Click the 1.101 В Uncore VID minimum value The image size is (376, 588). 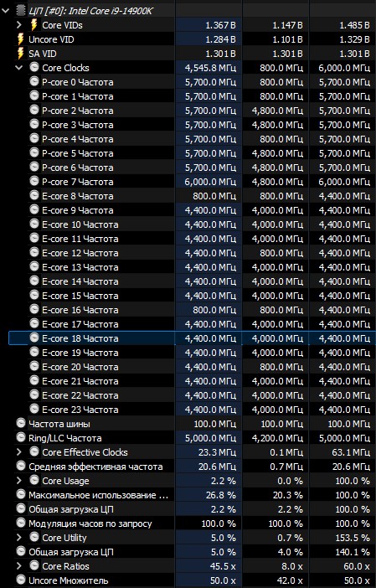(287, 39)
